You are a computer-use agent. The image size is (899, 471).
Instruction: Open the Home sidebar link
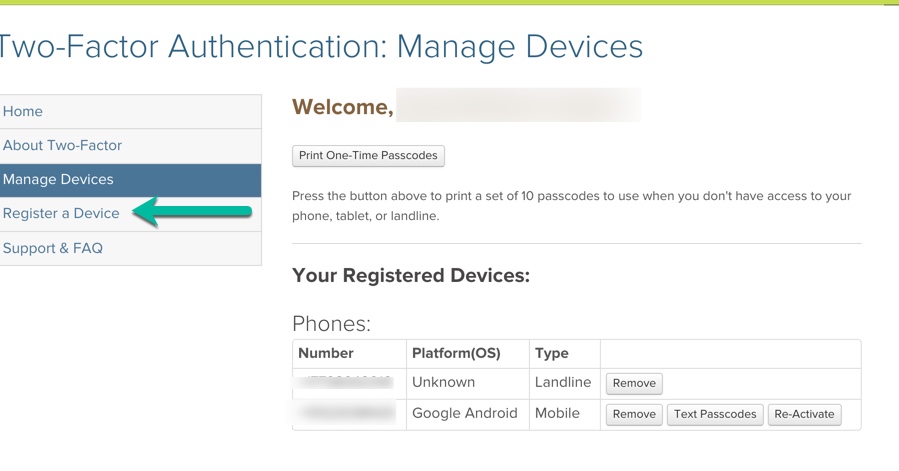[23, 111]
